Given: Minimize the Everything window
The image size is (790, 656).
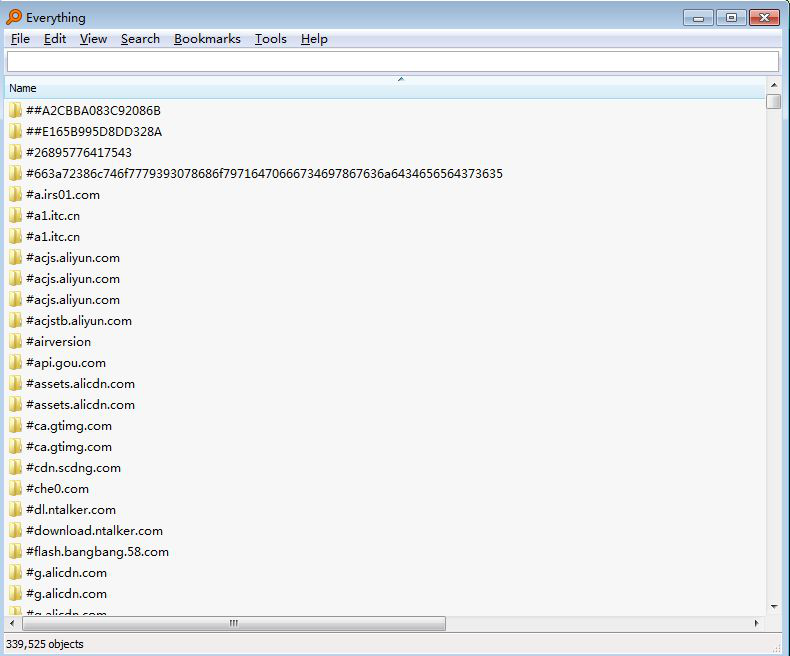Looking at the screenshot, I should click(698, 18).
